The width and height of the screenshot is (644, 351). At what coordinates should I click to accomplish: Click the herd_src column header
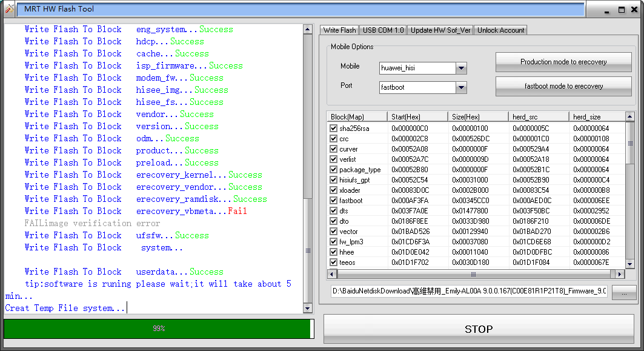coord(539,117)
